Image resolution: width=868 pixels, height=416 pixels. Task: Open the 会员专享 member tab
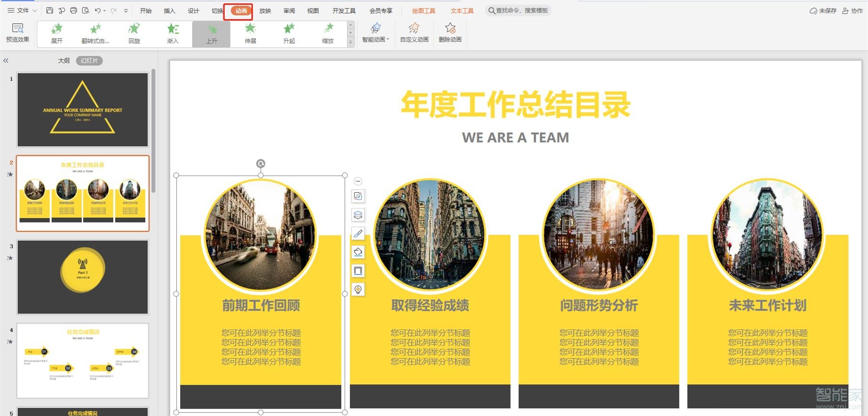pyautogui.click(x=381, y=11)
